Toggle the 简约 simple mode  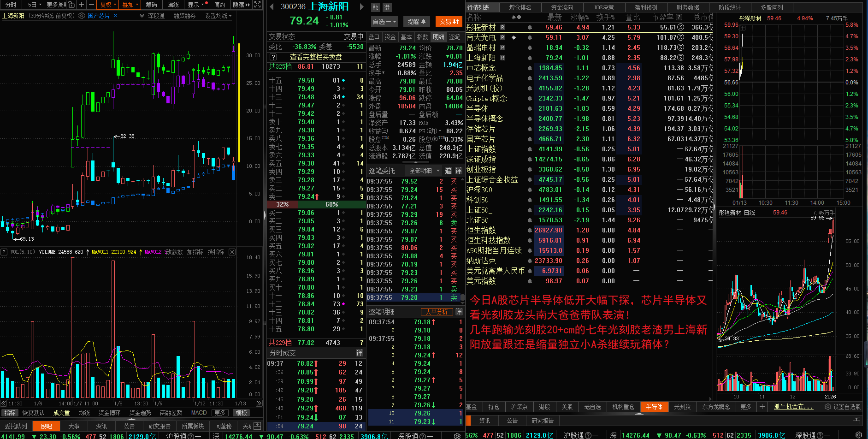coord(219,5)
